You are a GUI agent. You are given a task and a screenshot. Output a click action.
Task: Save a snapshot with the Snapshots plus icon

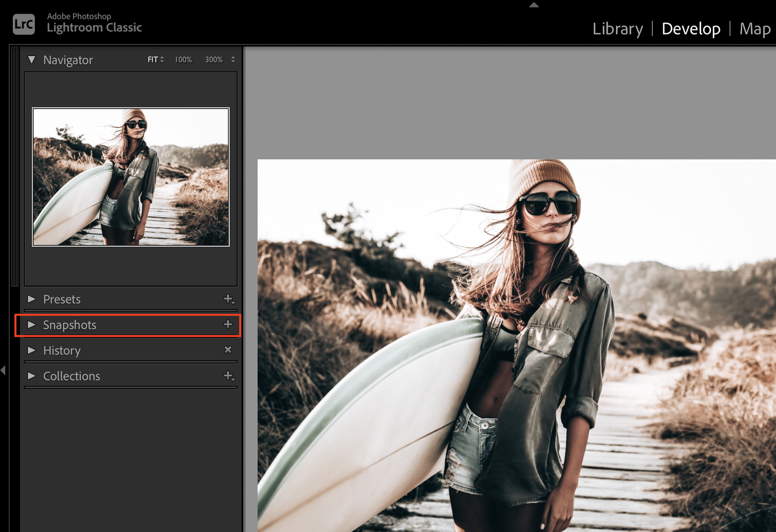[x=228, y=324]
